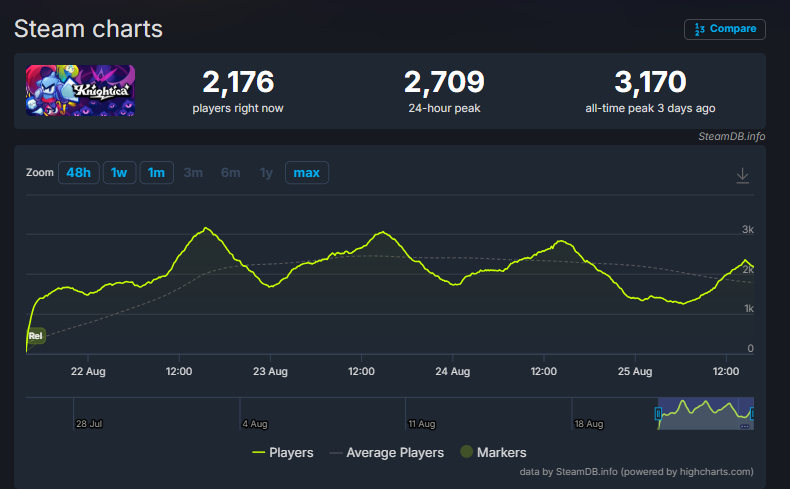Click the 3k y-axis label
The width and height of the screenshot is (790, 489).
748,230
